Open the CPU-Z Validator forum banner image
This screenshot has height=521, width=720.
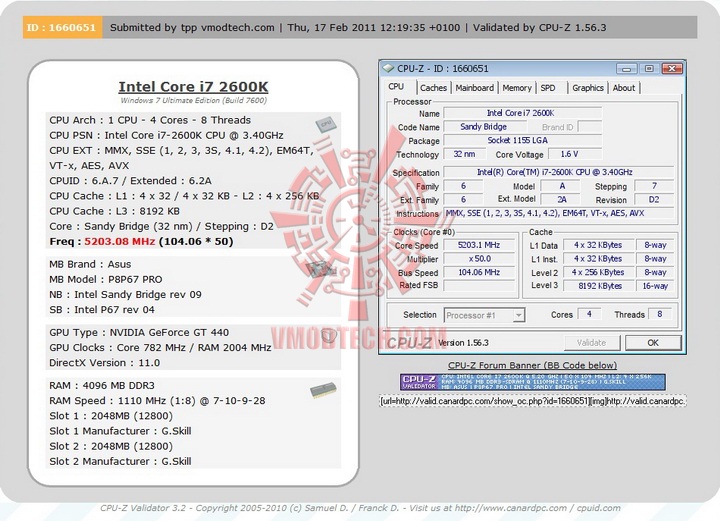point(533,382)
